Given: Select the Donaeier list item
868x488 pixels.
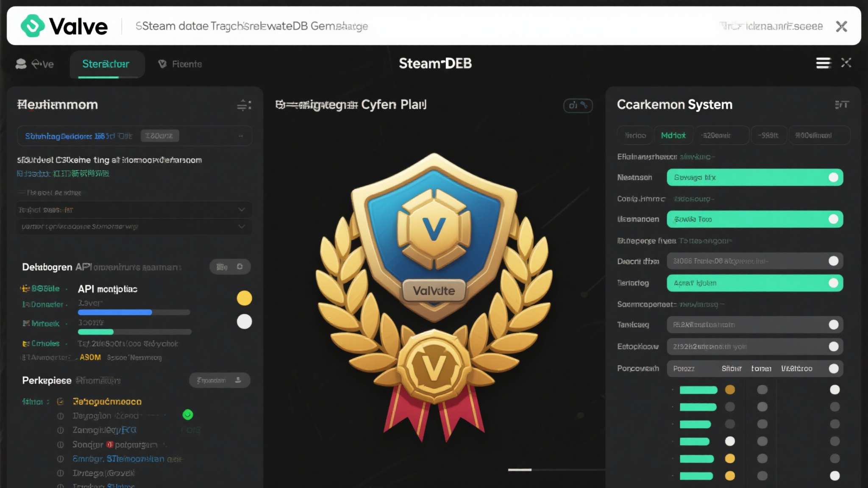Looking at the screenshot, I should [43, 304].
